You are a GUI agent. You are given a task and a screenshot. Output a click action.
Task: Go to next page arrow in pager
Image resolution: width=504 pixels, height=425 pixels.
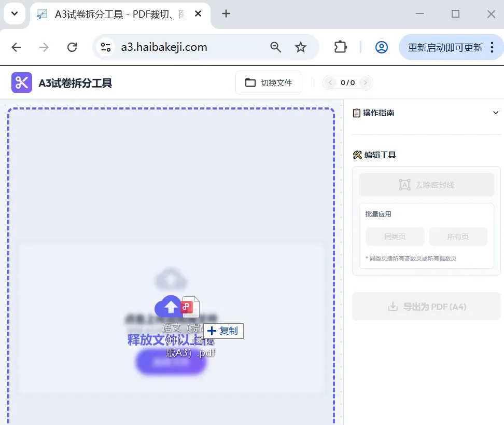365,83
